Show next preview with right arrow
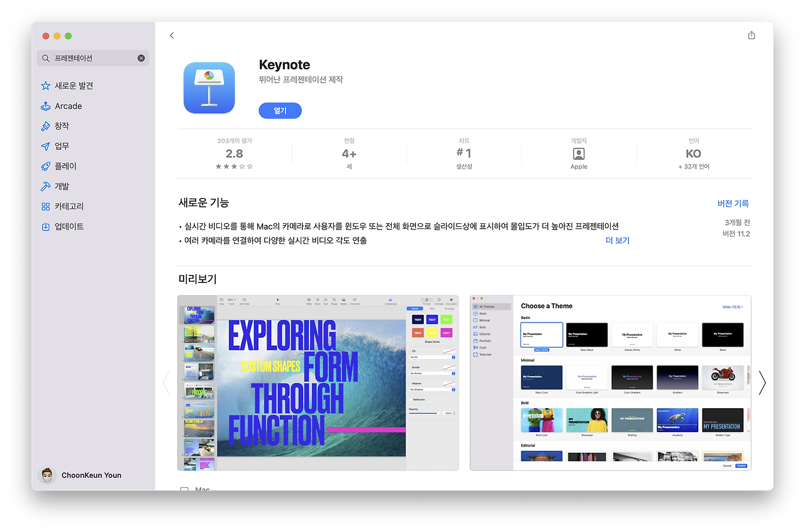 point(762,382)
